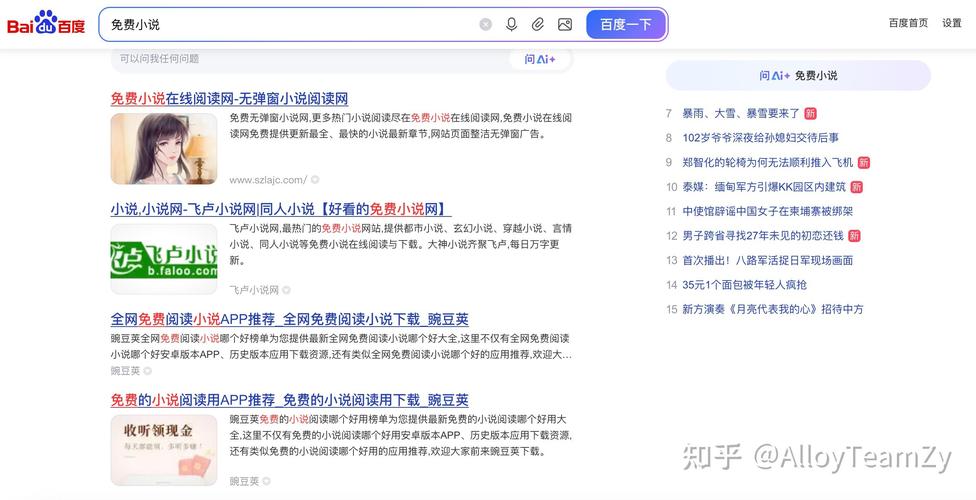Focus the search input containing 免费小说

(x=286, y=24)
